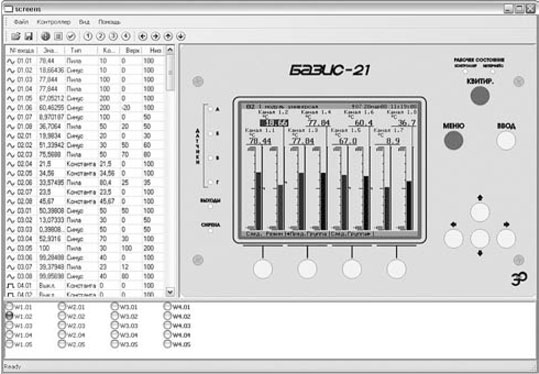The height and width of the screenshot is (374, 539).
Task: Push the second round soft key below the display
Action: 307,268
